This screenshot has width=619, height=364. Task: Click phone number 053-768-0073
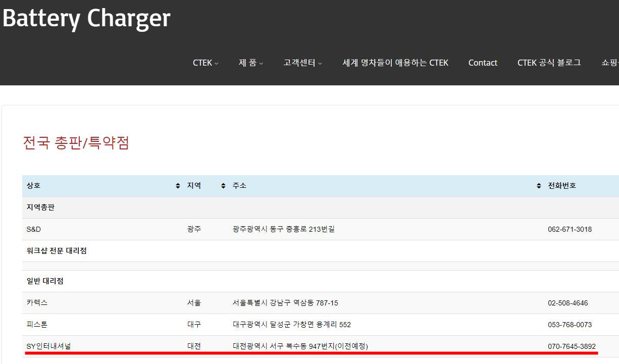coord(570,325)
